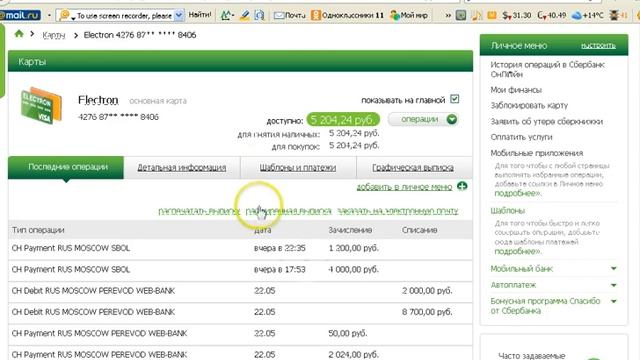Click Списание column header

coord(420,230)
